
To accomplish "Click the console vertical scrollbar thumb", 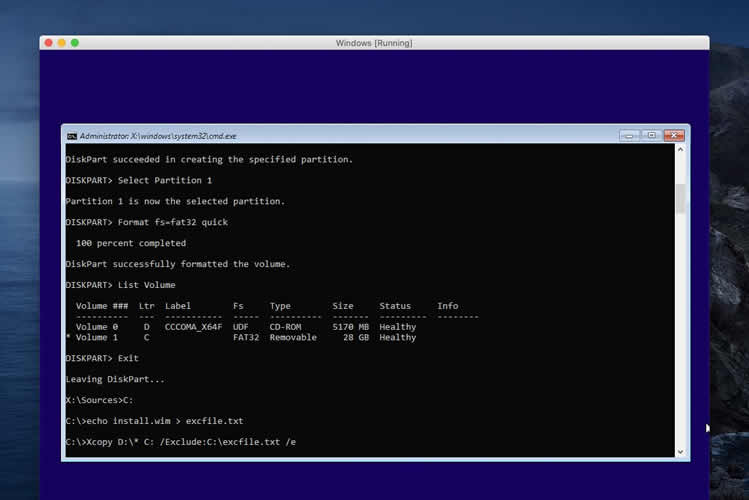I will click(x=680, y=198).
